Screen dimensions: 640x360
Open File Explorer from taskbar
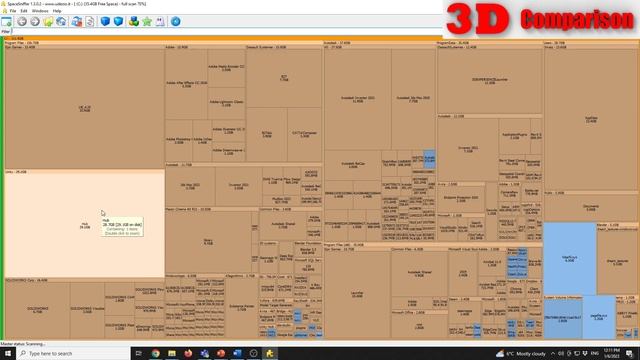(x=172, y=353)
